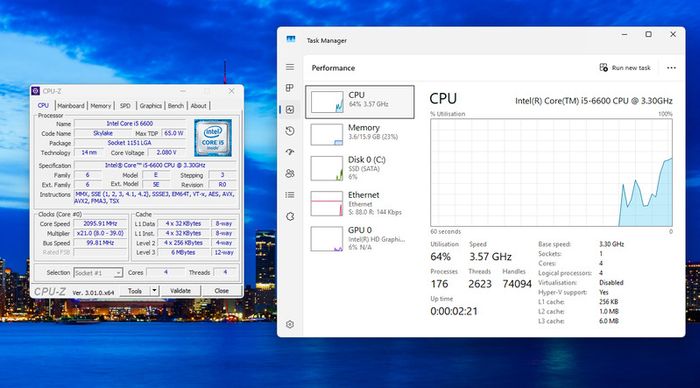Open the Details list icon in sidebar
Viewport: 700px width, 388px height.
coord(290,195)
